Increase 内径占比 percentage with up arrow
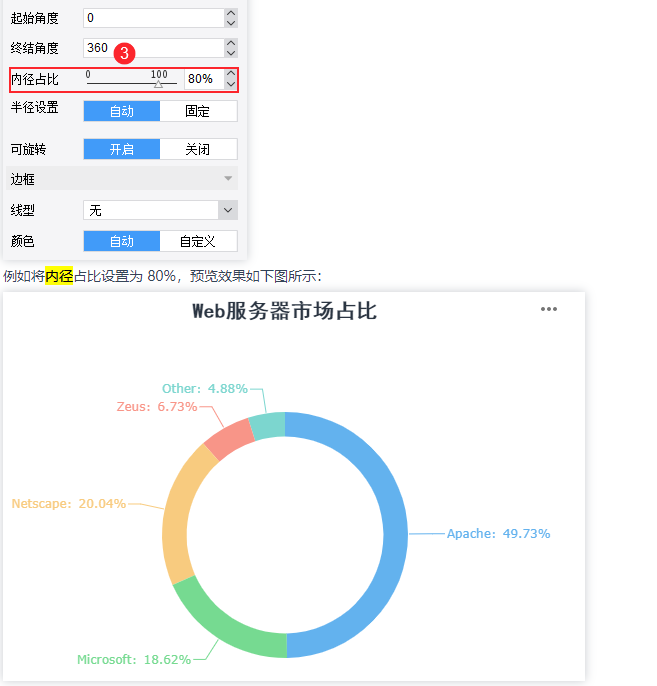Screen dimensions: 657x686 (231, 74)
